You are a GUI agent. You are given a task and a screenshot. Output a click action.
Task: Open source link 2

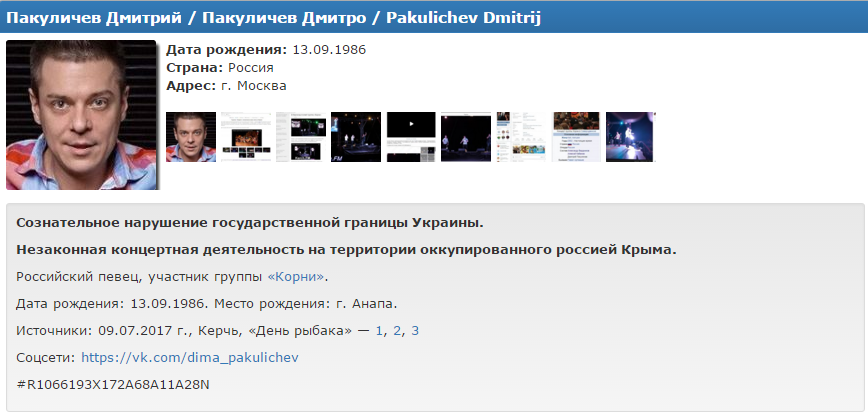pos(397,330)
